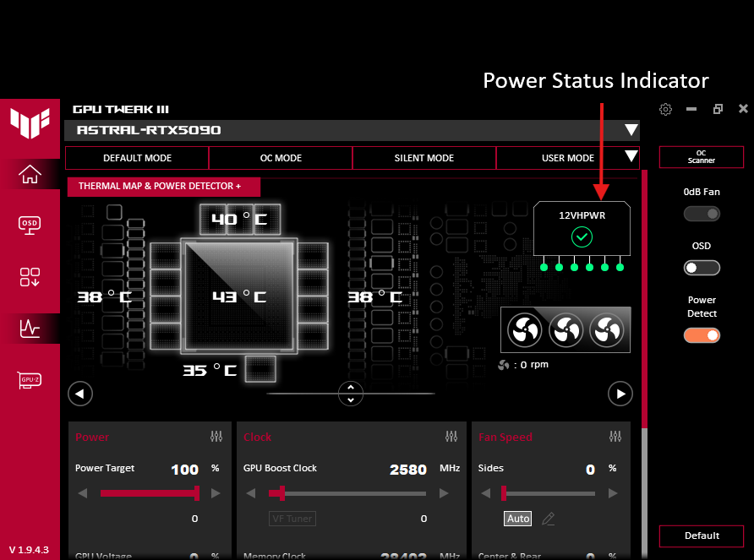
Task: Adjust the Sides fan speed slider
Action: pos(549,493)
